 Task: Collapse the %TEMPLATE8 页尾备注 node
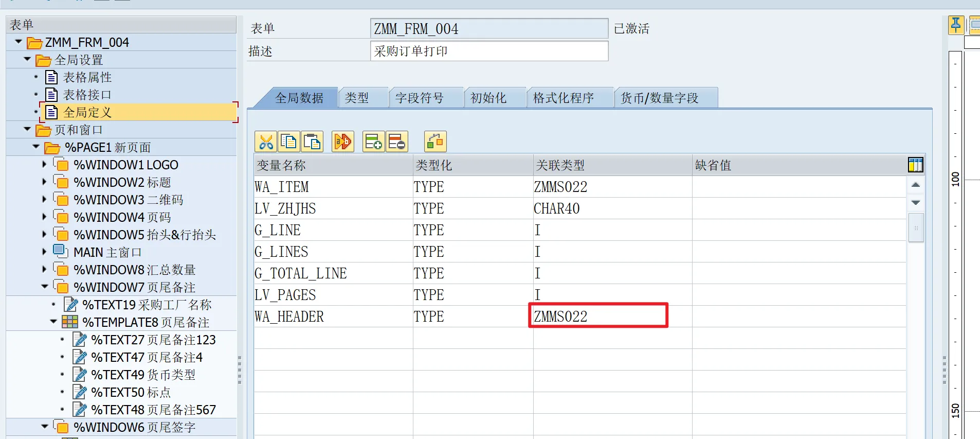pos(53,322)
